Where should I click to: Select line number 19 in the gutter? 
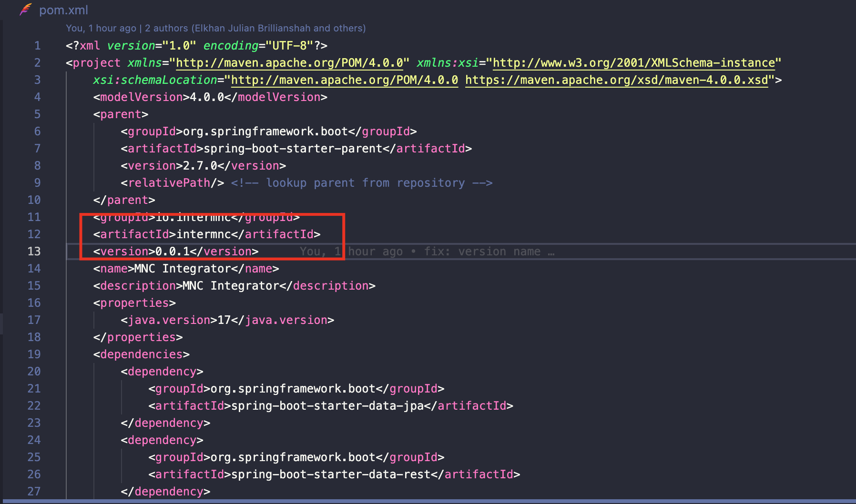point(34,354)
